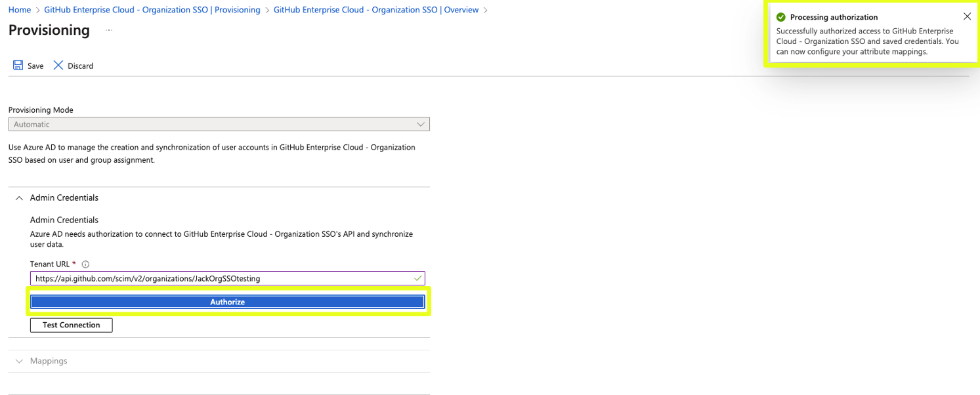Click the Save floppy disk icon
Viewport: 980px width, 395px height.
coord(18,65)
